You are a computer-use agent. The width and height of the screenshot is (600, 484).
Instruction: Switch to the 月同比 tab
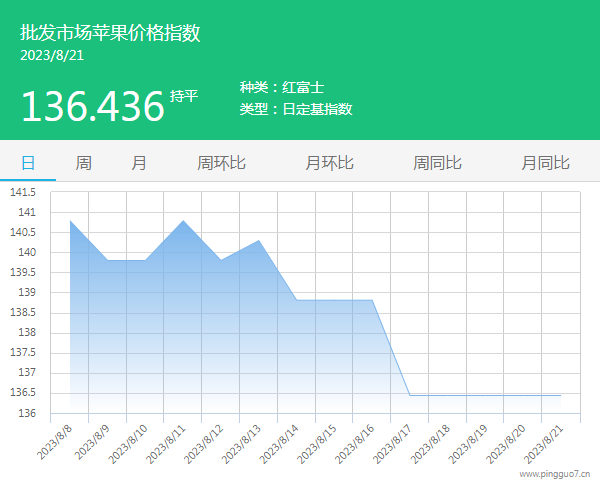545,163
